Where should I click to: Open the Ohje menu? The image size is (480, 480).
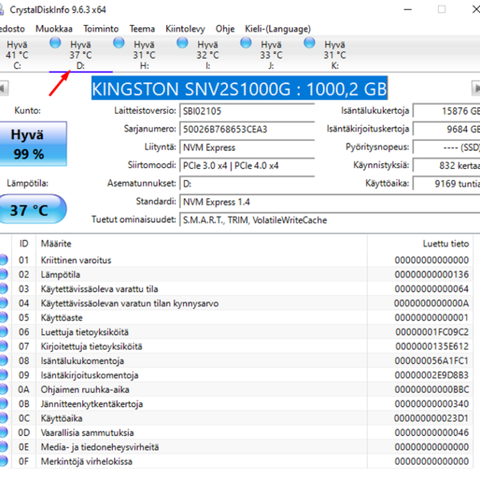point(225,29)
